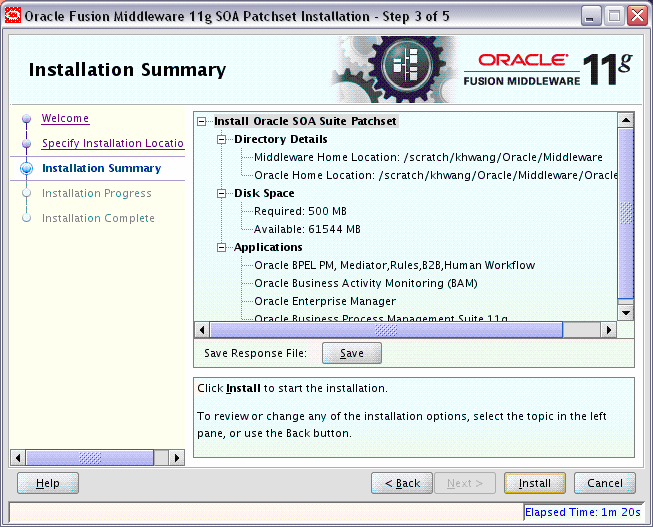Click the summary tree horizontal scrollbar thumb
Screen dimensions: 653x527
(x=386, y=330)
